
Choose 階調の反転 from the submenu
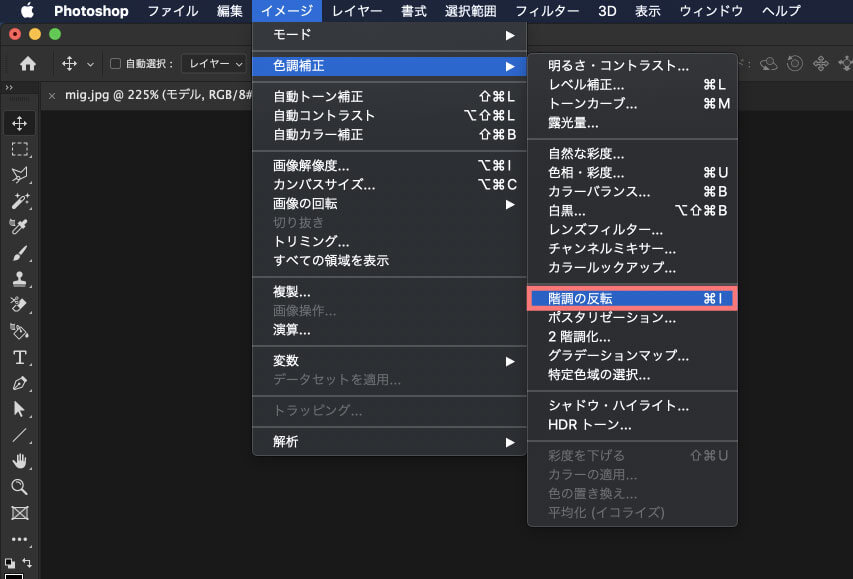pyautogui.click(x=632, y=299)
